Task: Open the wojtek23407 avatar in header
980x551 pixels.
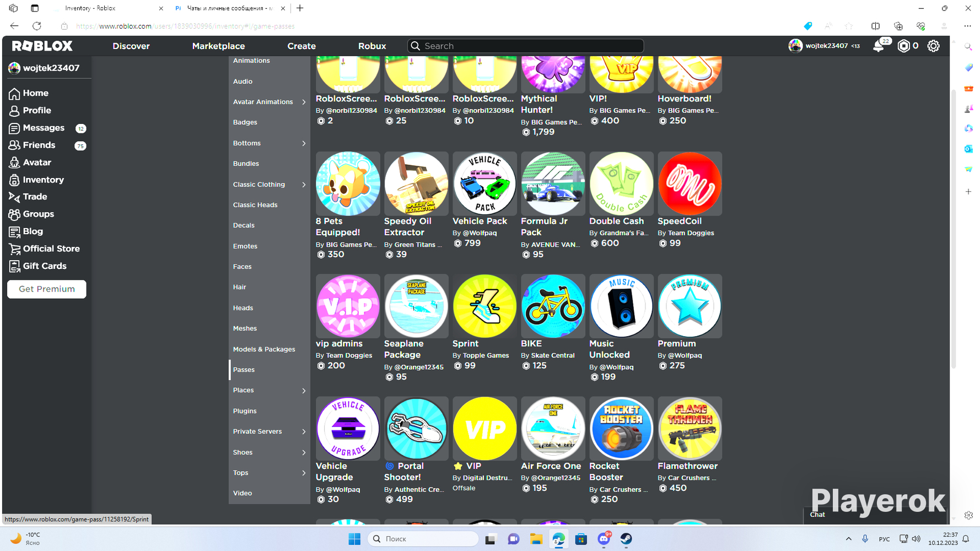Action: [x=795, y=46]
